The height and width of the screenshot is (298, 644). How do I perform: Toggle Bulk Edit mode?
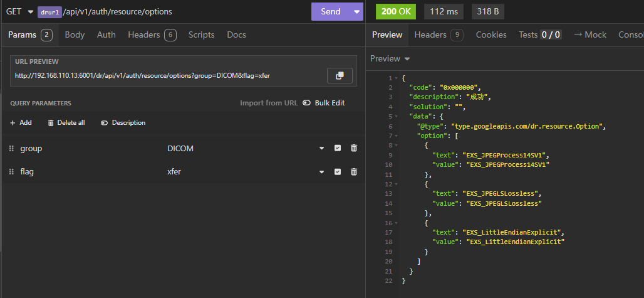tap(324, 103)
